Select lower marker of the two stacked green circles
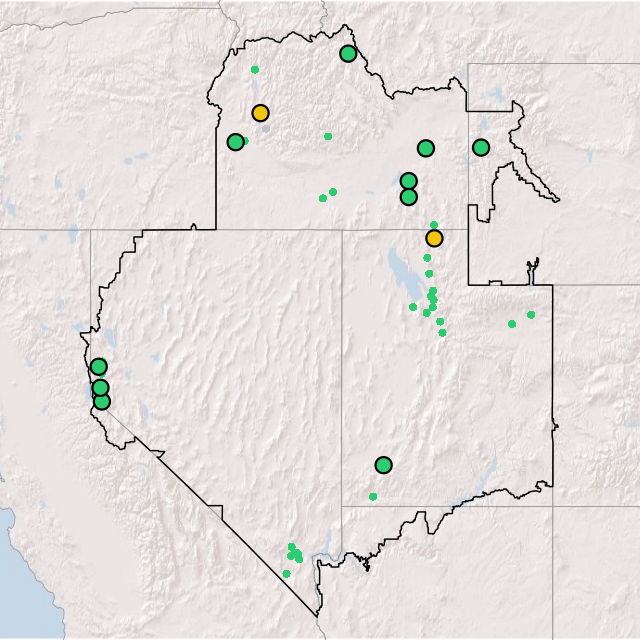The image size is (640, 640). [408, 197]
